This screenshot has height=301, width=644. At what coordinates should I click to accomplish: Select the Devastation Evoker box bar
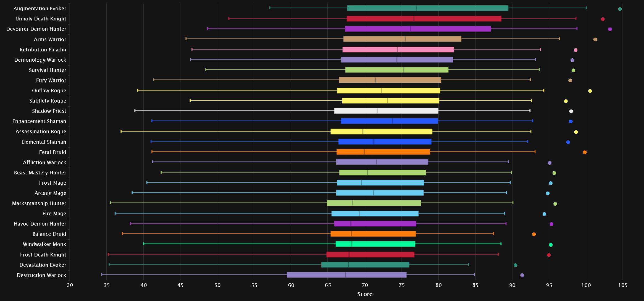pyautogui.click(x=366, y=265)
